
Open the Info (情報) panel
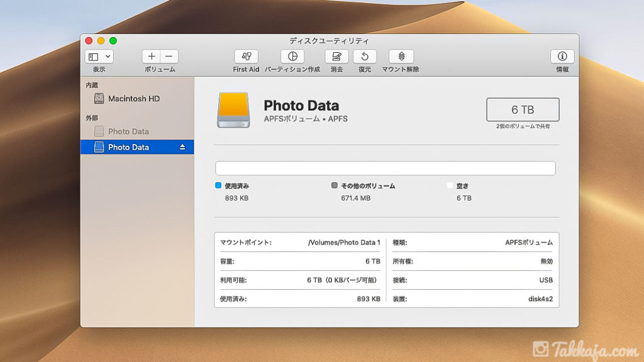pos(562,57)
